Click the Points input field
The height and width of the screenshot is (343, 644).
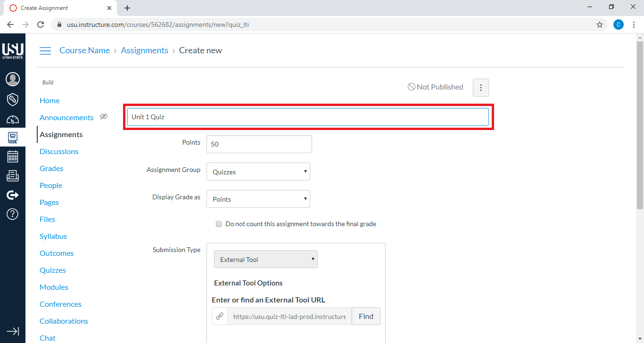point(259,144)
